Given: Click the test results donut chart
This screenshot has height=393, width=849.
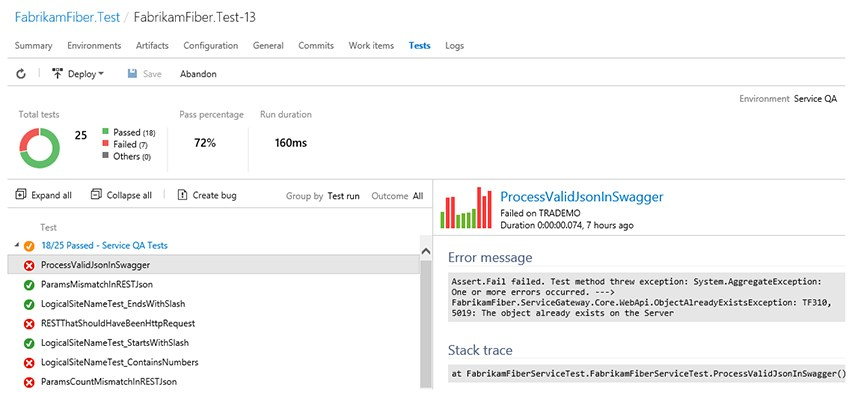Looking at the screenshot, I should (x=40, y=148).
